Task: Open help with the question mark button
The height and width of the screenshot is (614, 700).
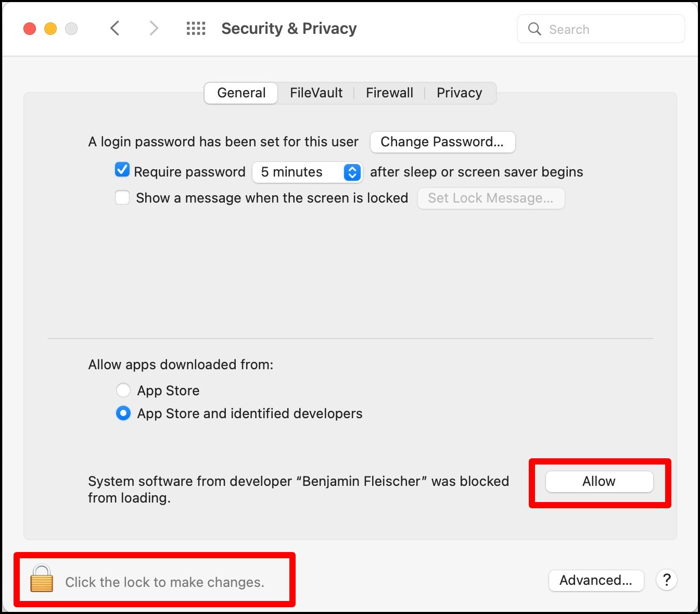Action: pyautogui.click(x=666, y=580)
